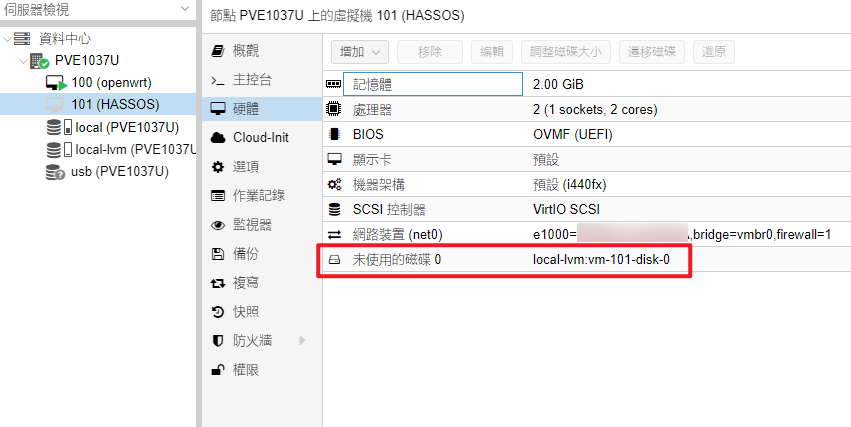This screenshot has width=851, height=427.
Task: Click the 編輯 edit button
Action: [491, 52]
